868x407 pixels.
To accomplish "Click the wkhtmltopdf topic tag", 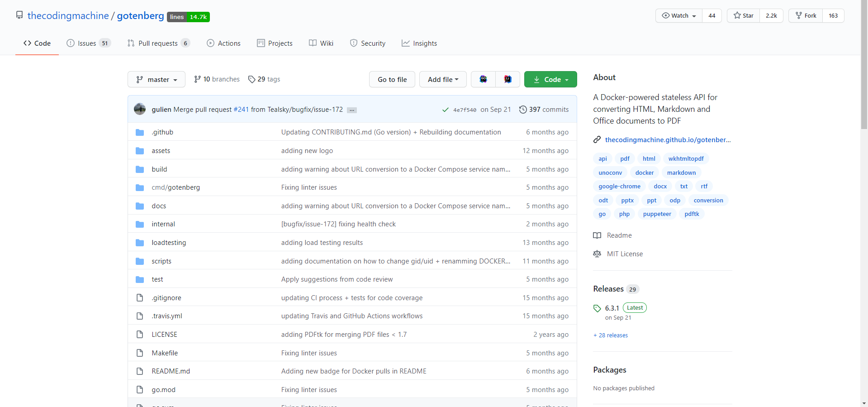I will point(686,158).
